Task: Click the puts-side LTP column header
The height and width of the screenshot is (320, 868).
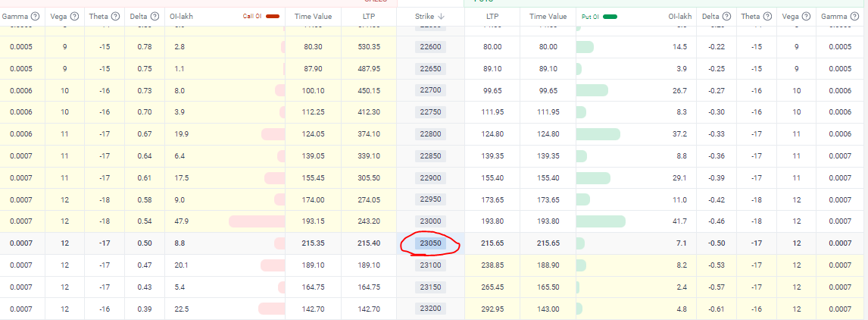Action: pyautogui.click(x=492, y=17)
